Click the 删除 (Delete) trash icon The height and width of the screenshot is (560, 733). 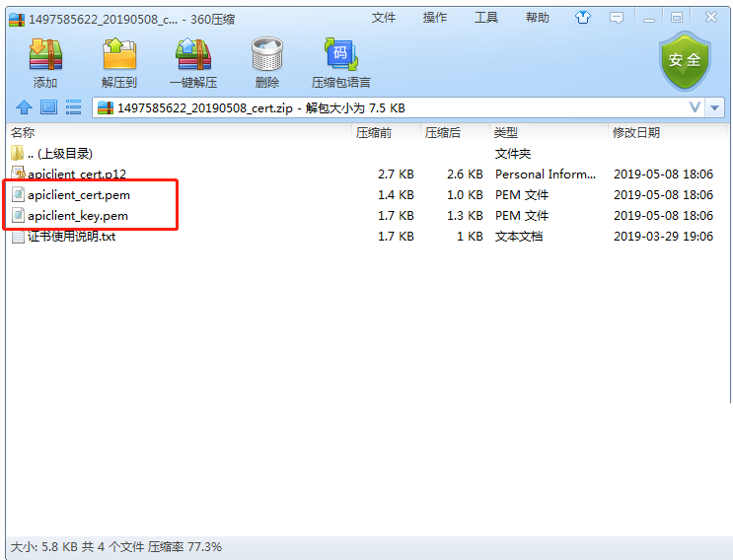tap(266, 63)
